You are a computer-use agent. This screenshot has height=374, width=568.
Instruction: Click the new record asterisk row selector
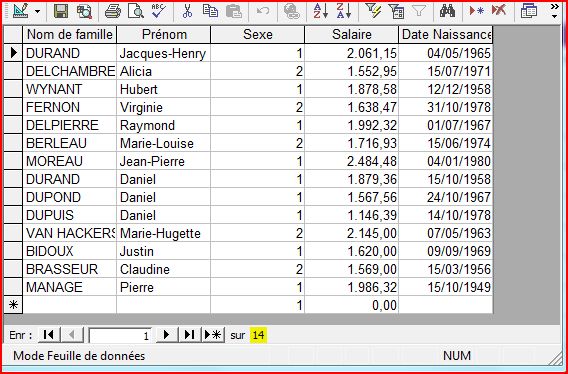13,305
